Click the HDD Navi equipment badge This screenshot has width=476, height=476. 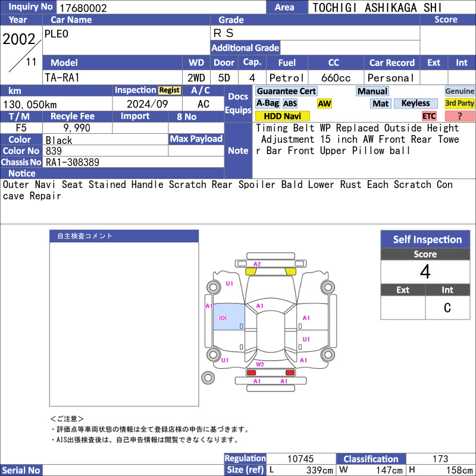pos(282,116)
